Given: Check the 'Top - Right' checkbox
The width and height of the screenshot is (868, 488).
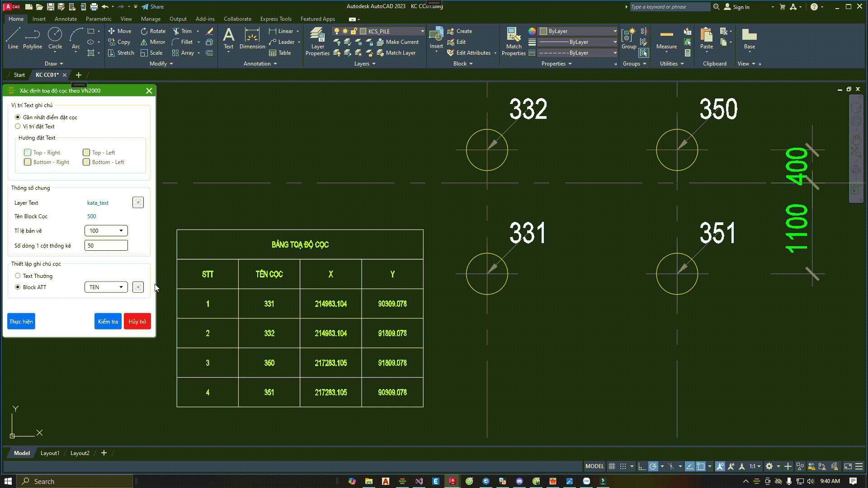Looking at the screenshot, I should pyautogui.click(x=28, y=153).
